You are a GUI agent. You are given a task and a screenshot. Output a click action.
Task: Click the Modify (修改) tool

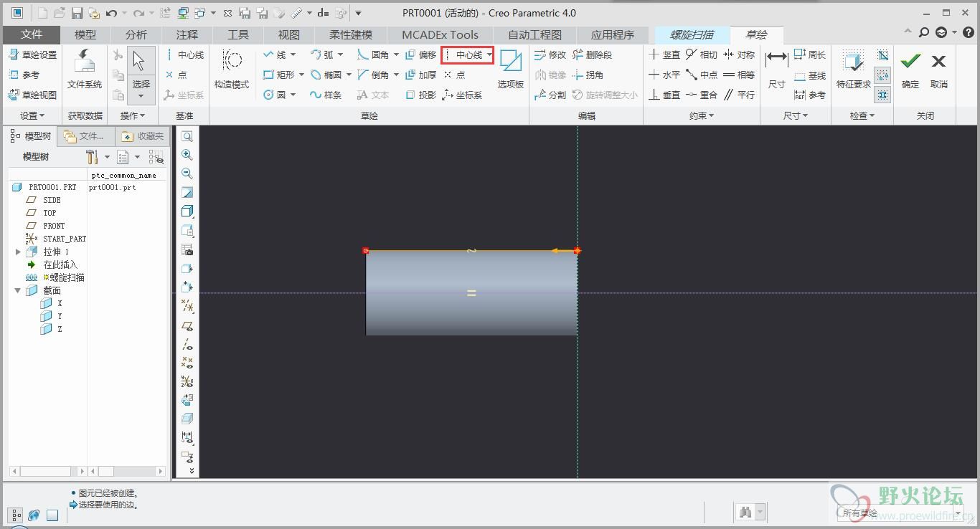551,54
